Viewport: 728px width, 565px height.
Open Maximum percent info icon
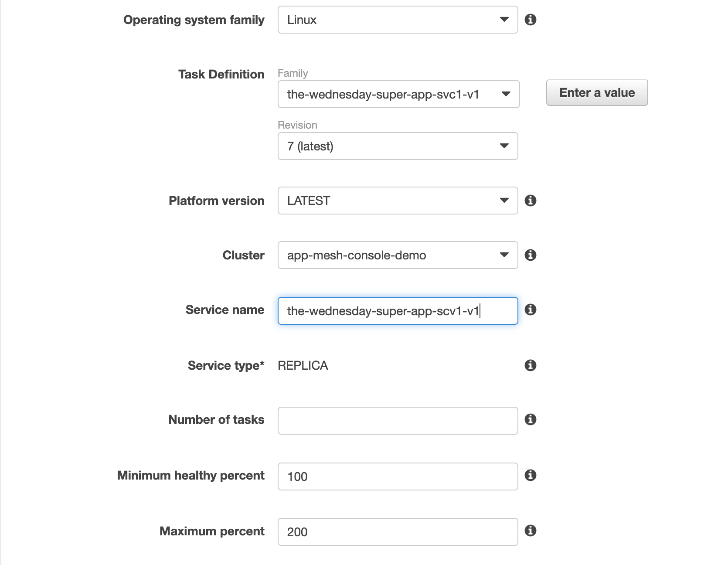pyautogui.click(x=530, y=531)
